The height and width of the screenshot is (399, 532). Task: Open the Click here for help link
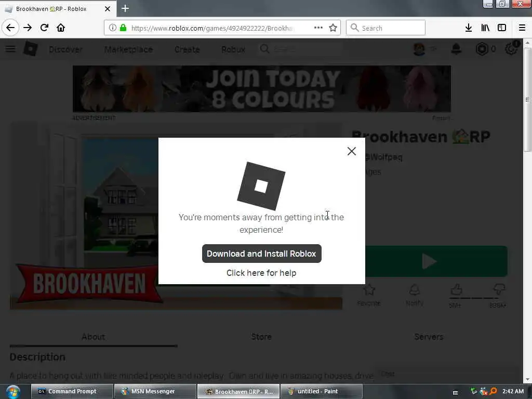(261, 273)
